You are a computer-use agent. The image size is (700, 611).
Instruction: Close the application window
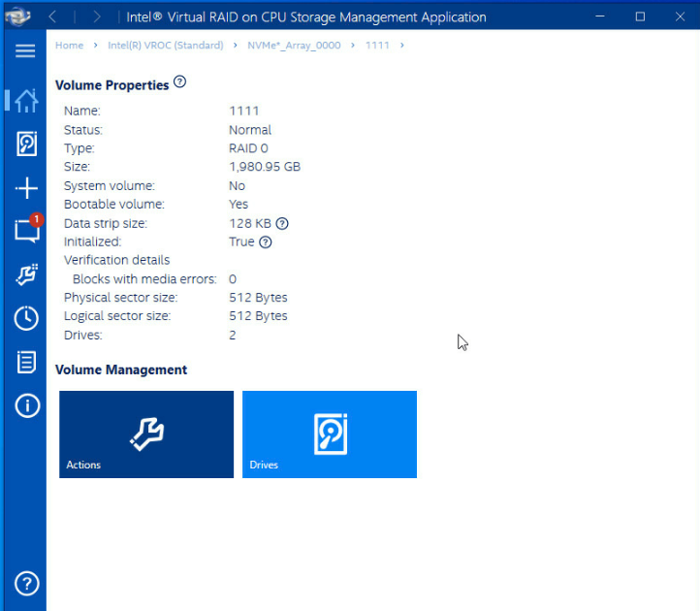680,16
